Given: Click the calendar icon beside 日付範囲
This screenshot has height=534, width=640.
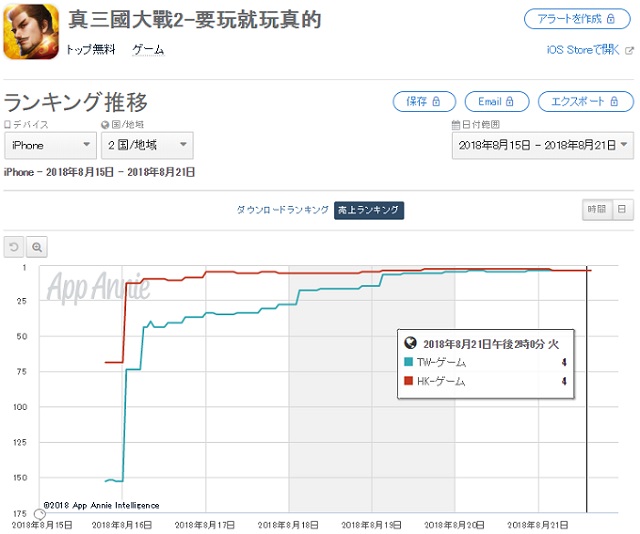Looking at the screenshot, I should 455,124.
